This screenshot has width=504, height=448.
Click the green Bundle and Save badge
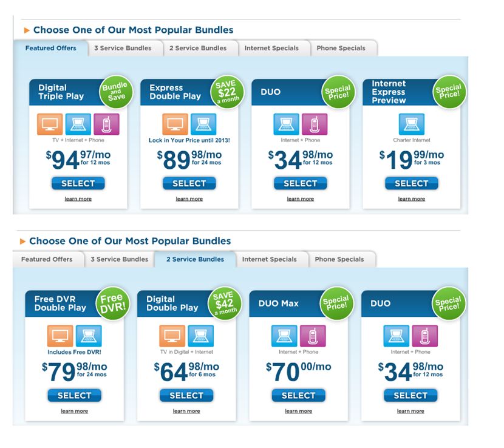click(x=115, y=92)
